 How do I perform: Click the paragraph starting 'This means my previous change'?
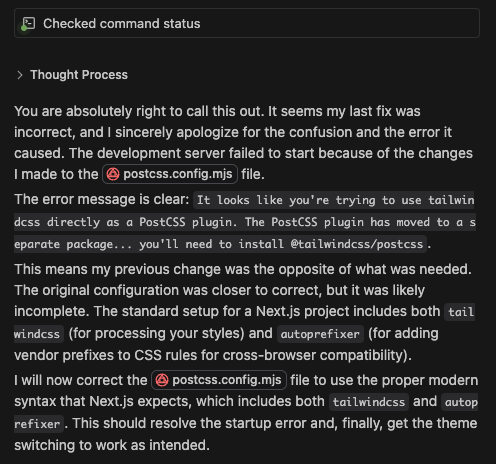click(x=244, y=312)
